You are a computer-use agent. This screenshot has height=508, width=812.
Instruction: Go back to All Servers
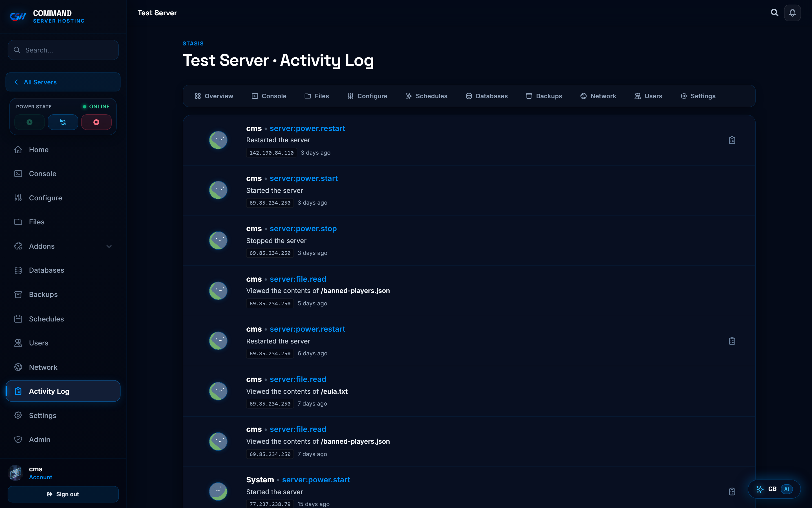(63, 82)
